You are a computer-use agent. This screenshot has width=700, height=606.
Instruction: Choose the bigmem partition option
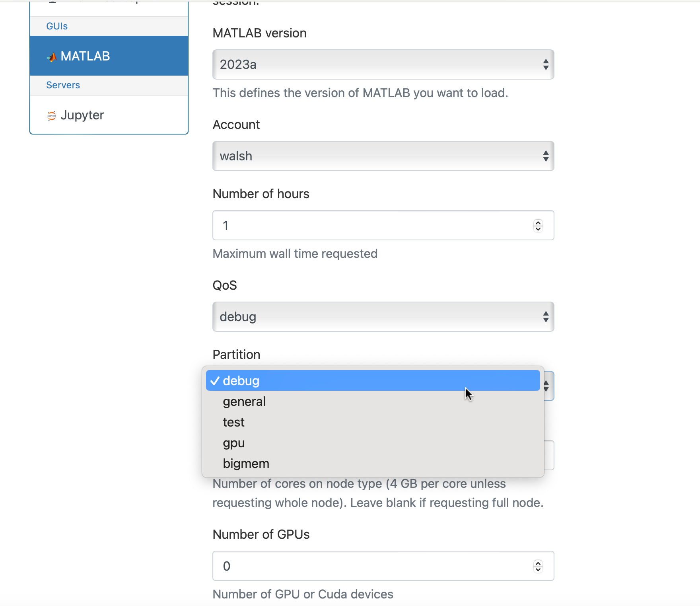373,464
